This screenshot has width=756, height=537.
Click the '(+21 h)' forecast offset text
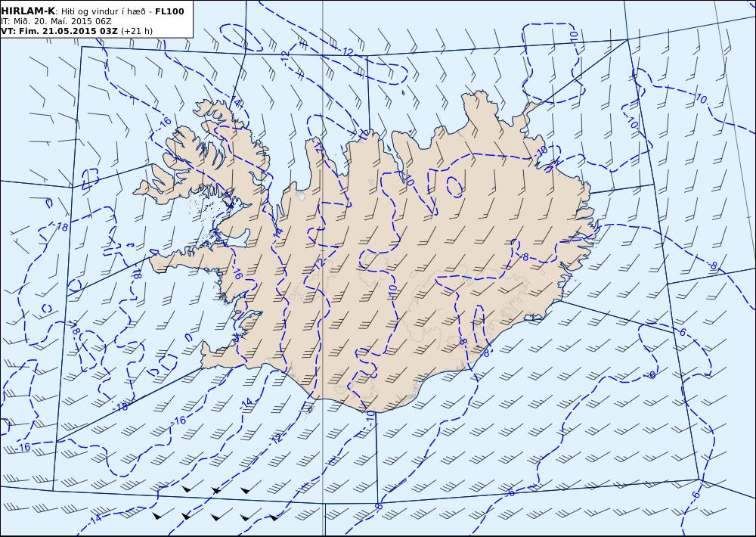pos(136,31)
